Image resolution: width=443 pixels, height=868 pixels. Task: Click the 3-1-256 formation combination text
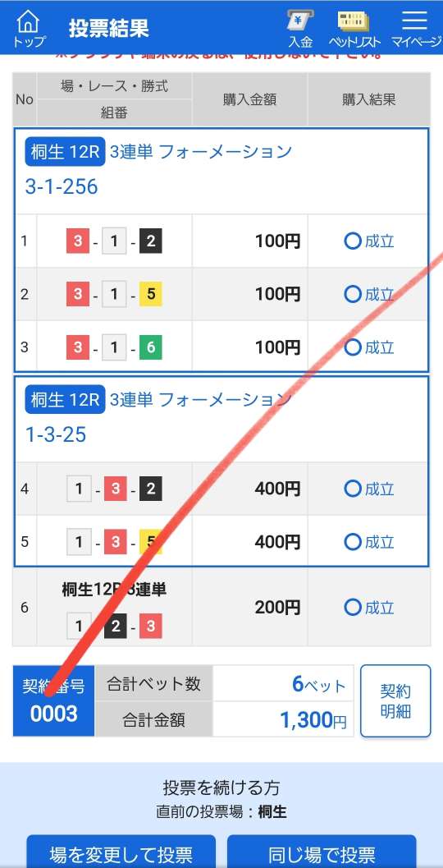(x=62, y=186)
